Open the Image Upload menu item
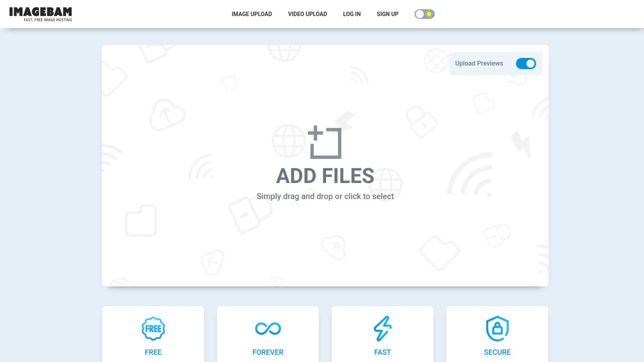 point(252,14)
